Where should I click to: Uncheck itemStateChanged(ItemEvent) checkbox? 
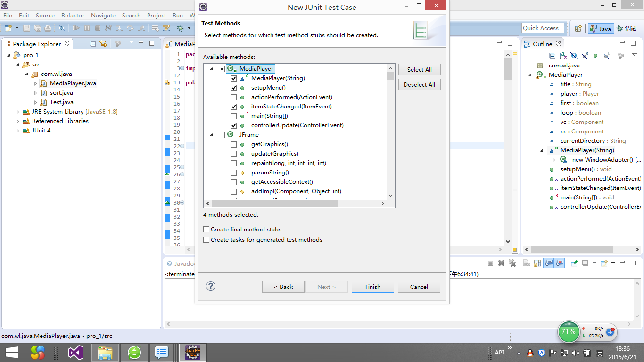pyautogui.click(x=233, y=107)
